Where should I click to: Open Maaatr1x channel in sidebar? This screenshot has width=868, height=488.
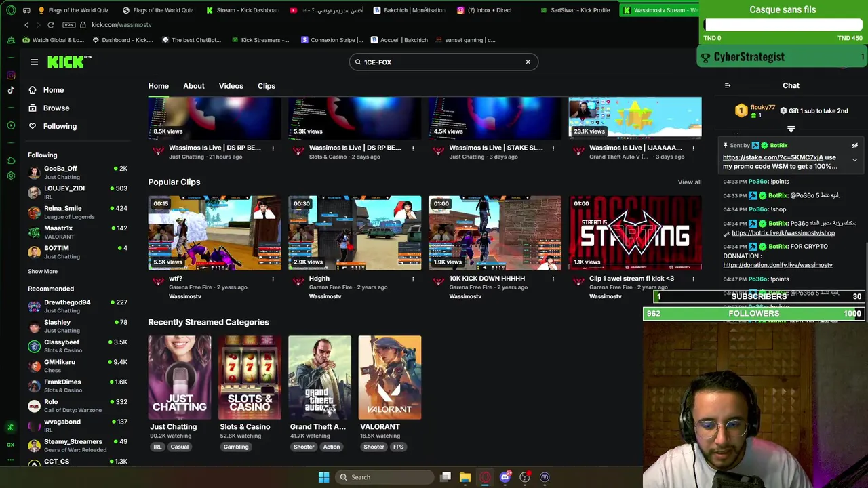coord(77,232)
